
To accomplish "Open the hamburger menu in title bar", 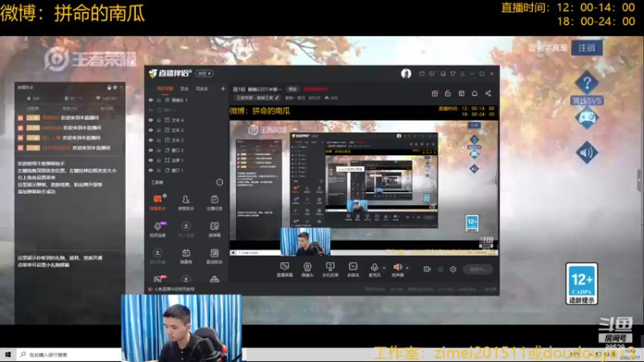I will point(462,74).
